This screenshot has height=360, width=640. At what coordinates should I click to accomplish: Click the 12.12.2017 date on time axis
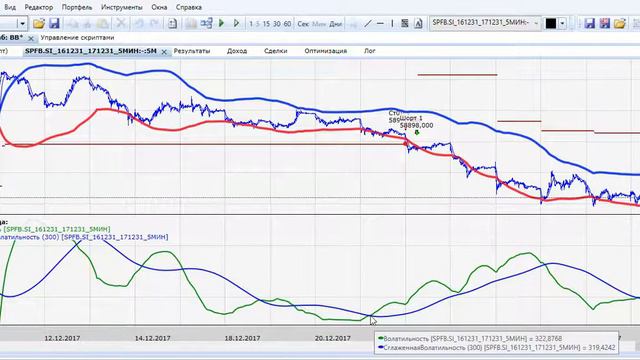tap(62, 338)
